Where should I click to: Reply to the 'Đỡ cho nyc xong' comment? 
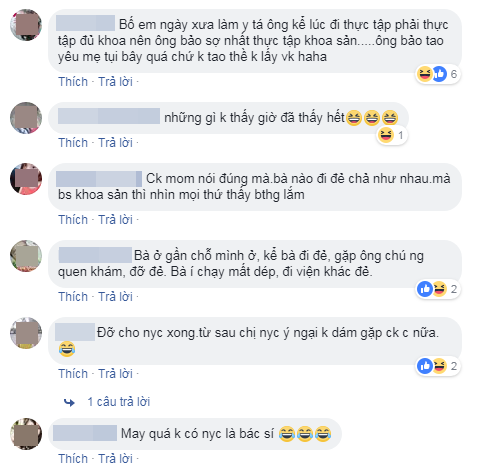click(x=115, y=374)
